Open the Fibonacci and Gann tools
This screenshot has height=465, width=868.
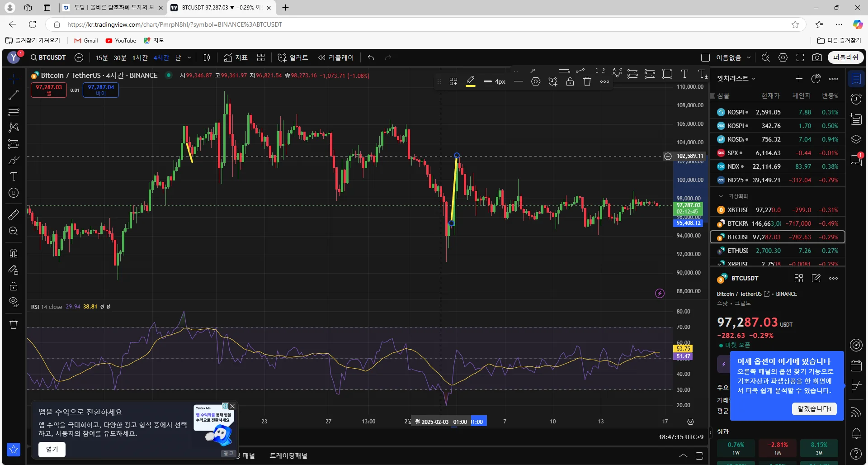[14, 111]
